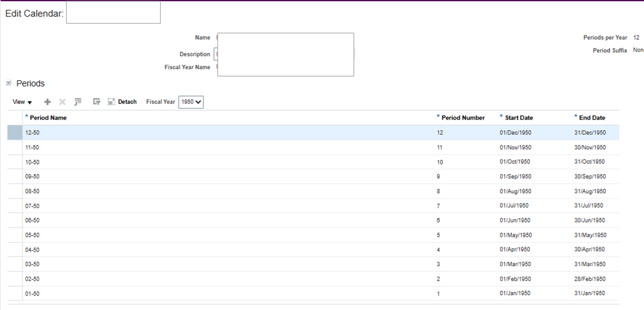Click the Add Row plus icon
644x310 pixels.
(x=47, y=102)
